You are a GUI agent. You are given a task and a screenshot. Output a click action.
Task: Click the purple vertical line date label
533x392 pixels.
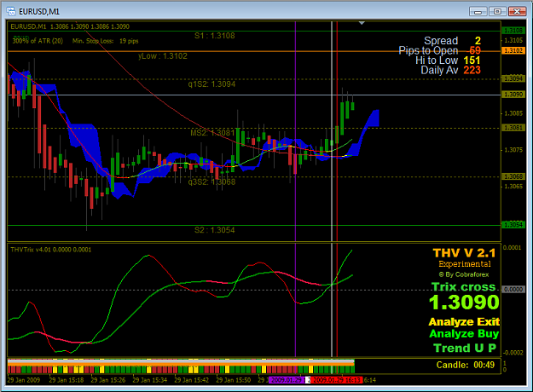point(287,380)
